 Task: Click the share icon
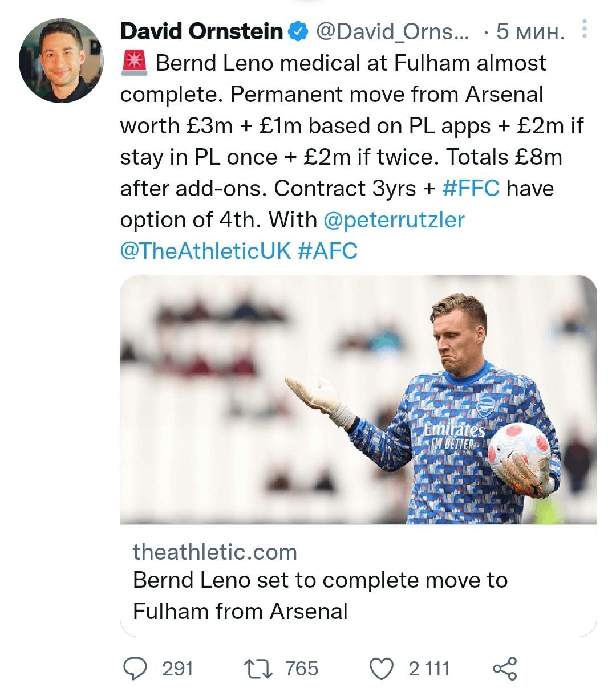[505, 669]
